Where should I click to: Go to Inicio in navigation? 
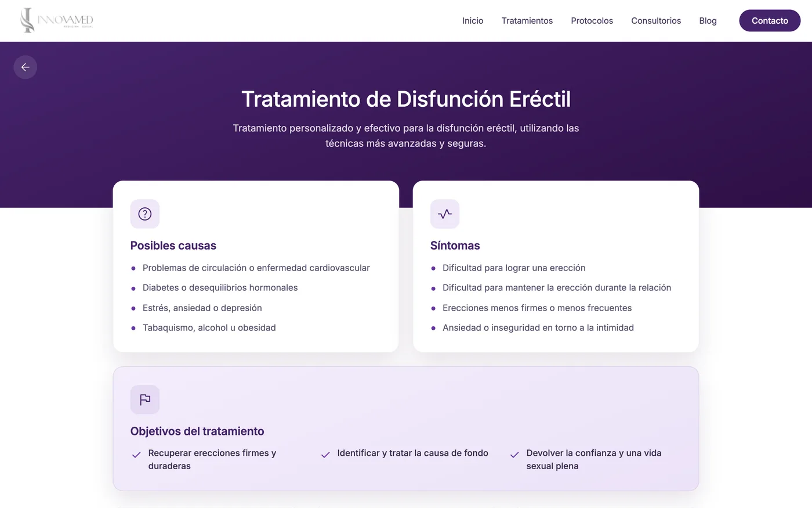pyautogui.click(x=473, y=21)
